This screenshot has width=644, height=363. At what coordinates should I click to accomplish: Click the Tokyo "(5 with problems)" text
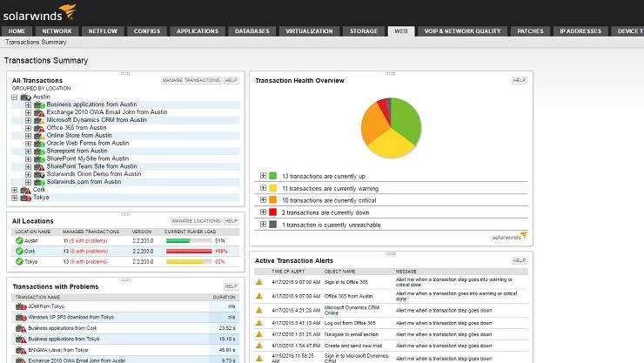click(89, 261)
